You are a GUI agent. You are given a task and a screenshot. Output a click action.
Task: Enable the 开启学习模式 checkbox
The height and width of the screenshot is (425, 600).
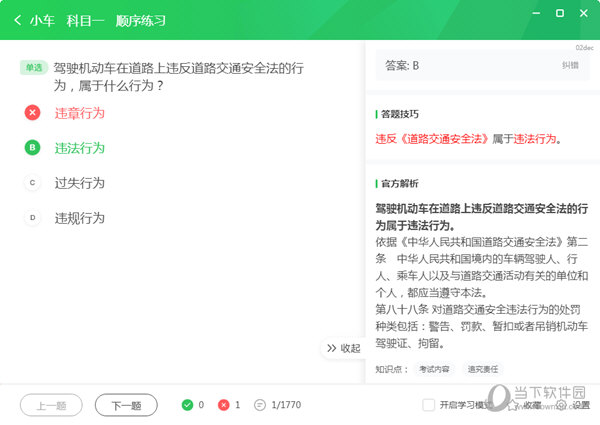(429, 405)
